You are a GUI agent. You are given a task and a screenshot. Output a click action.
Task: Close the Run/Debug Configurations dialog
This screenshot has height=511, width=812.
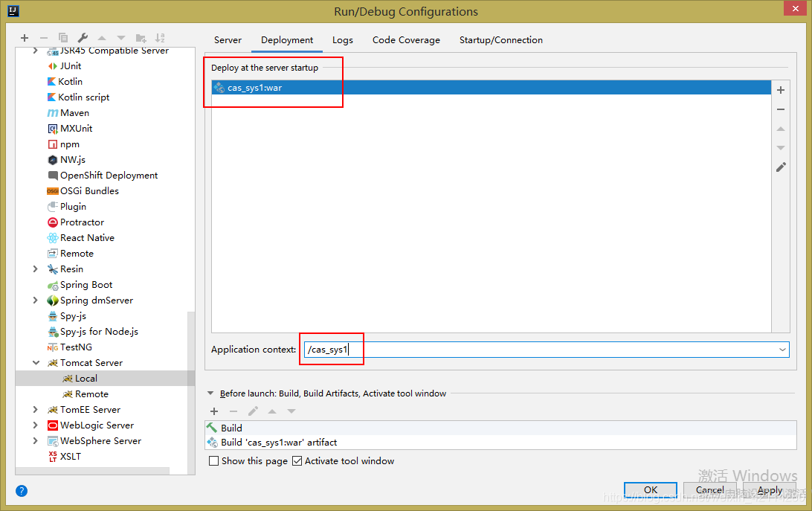[795, 8]
